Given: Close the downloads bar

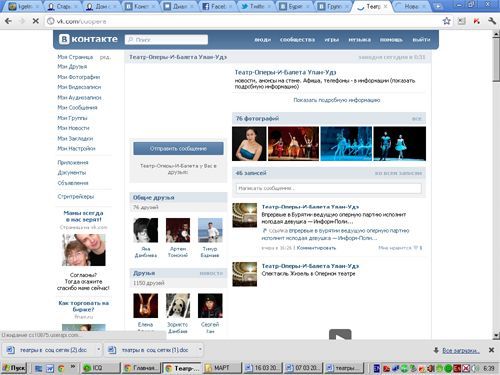Looking at the screenshot, I should tap(491, 350).
